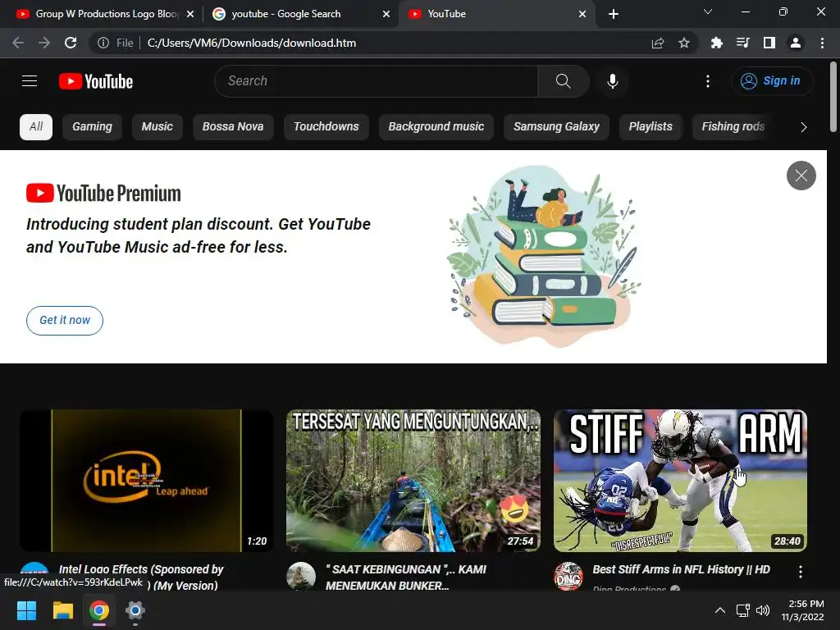The image size is (840, 630).
Task: Click channel avatar of Saat Kebingungan video
Action: (x=301, y=576)
